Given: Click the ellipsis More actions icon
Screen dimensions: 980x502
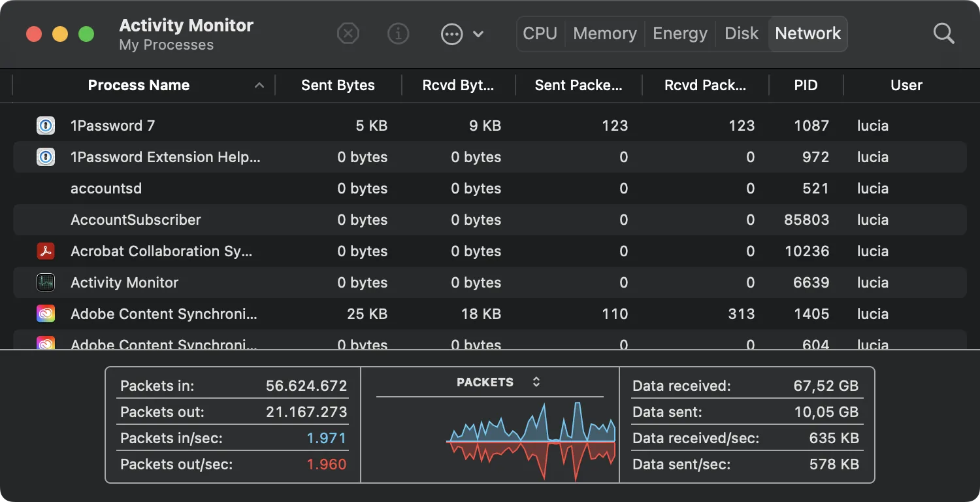Looking at the screenshot, I should [x=451, y=33].
